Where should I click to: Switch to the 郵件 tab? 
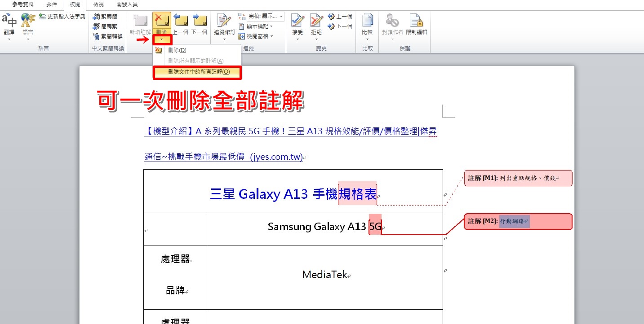[x=52, y=4]
